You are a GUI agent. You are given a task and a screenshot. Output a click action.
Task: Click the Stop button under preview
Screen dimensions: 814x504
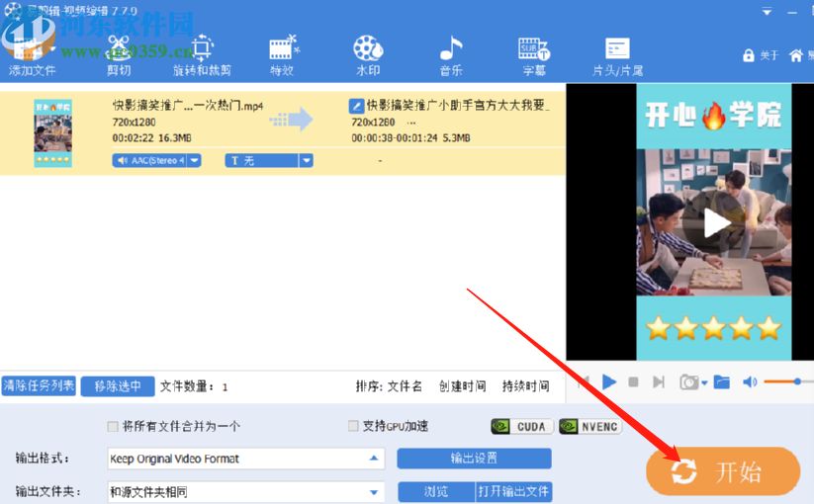633,382
